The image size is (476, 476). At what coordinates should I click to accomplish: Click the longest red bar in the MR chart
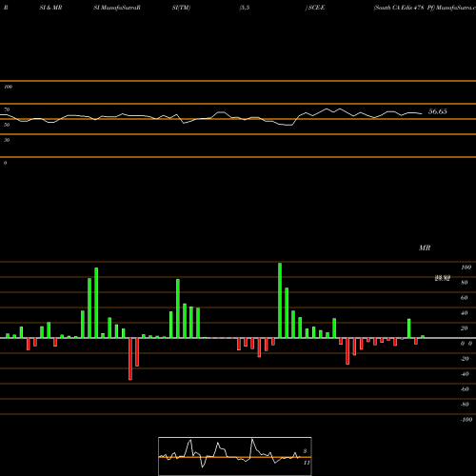pyautogui.click(x=130, y=359)
